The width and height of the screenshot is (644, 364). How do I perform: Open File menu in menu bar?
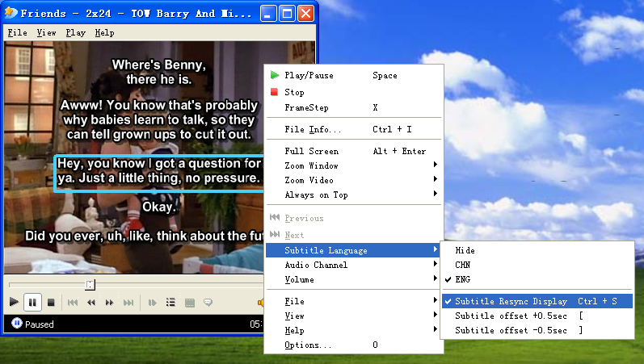(x=17, y=33)
